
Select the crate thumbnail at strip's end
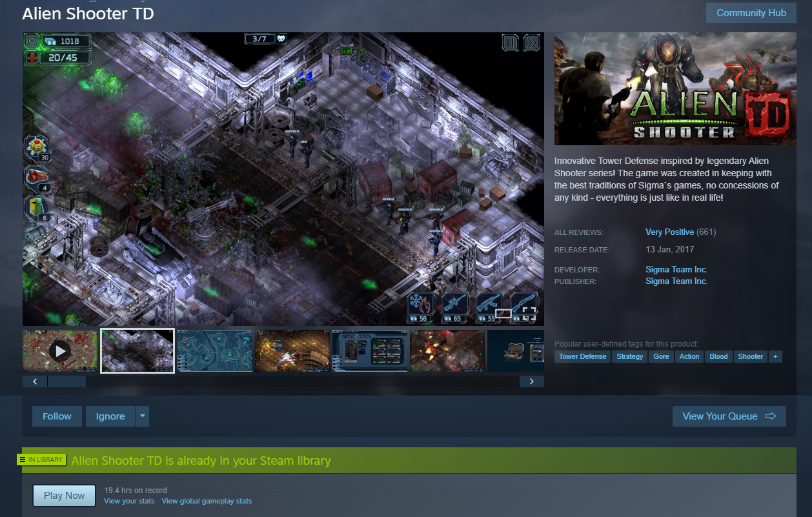[x=516, y=350]
